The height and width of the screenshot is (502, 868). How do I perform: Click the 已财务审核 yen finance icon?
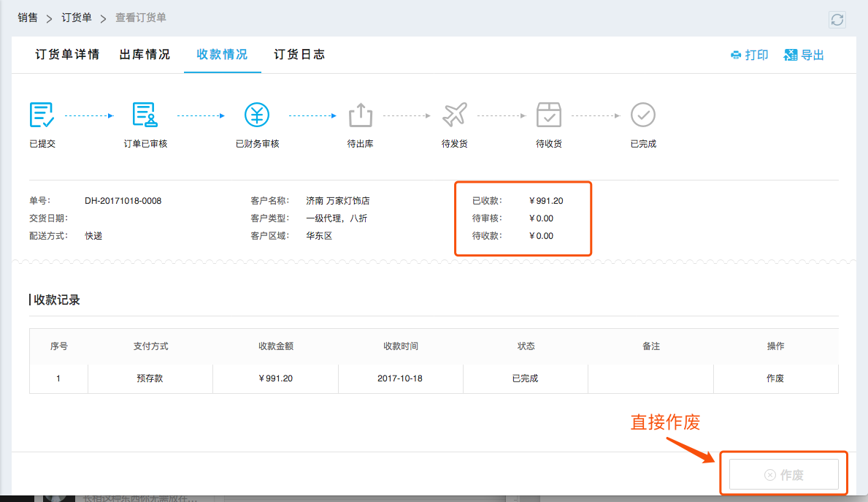click(257, 115)
